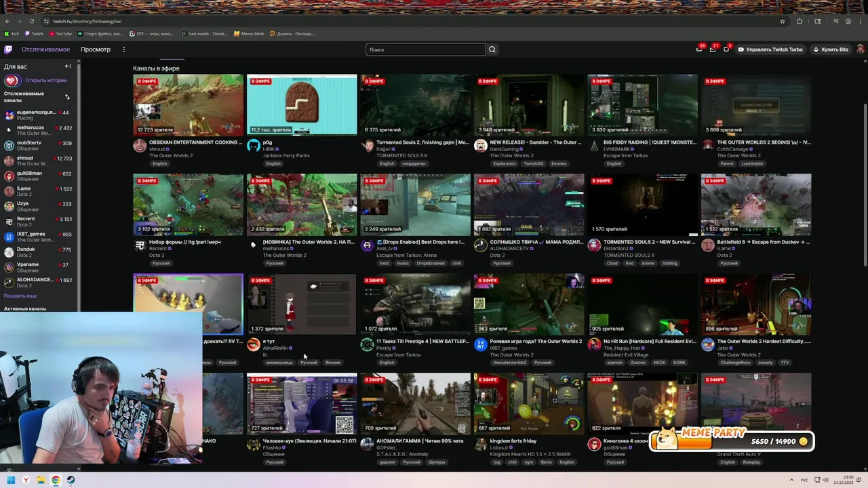Open the Twitch home logo
This screenshot has width=868, height=488.
point(8,49)
